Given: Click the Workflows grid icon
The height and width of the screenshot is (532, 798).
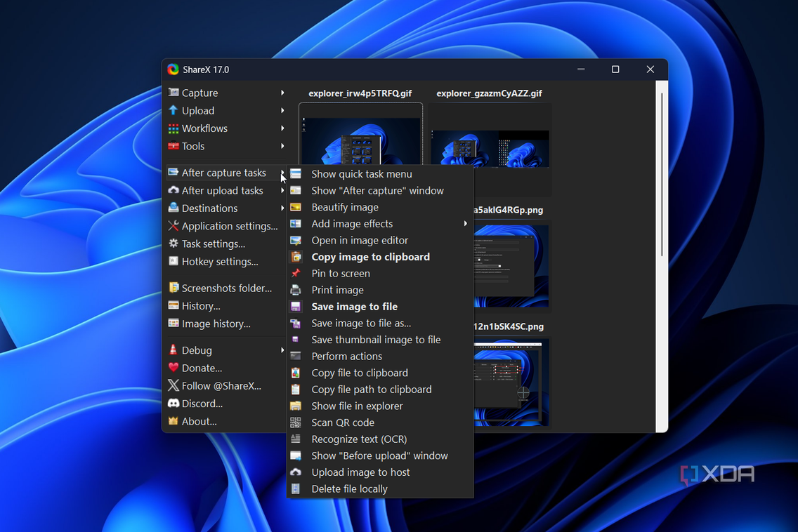Looking at the screenshot, I should 174,128.
